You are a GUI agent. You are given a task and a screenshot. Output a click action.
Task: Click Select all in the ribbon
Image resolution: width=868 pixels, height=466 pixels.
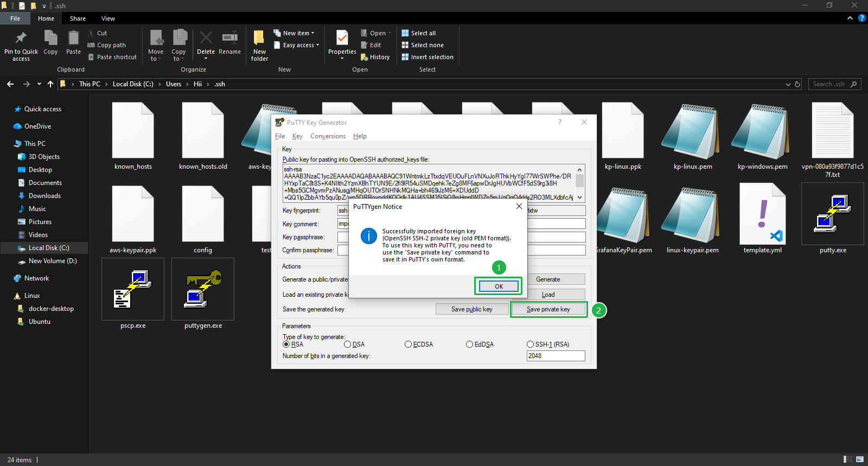click(x=419, y=33)
